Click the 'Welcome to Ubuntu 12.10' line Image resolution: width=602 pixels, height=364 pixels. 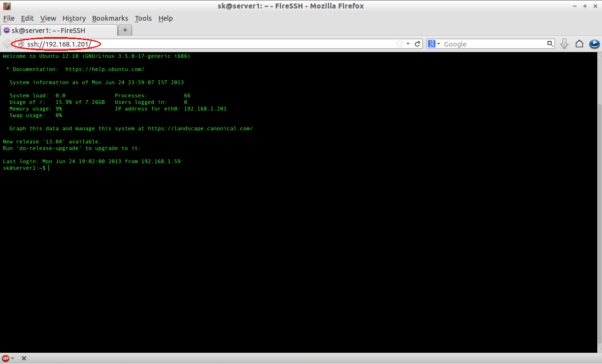96,56
